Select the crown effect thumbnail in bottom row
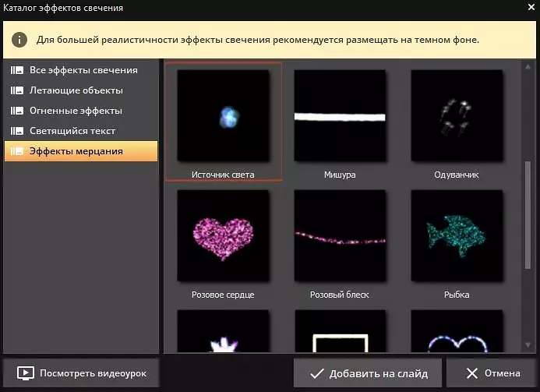Screen dimensions: 540x392 click(223, 331)
